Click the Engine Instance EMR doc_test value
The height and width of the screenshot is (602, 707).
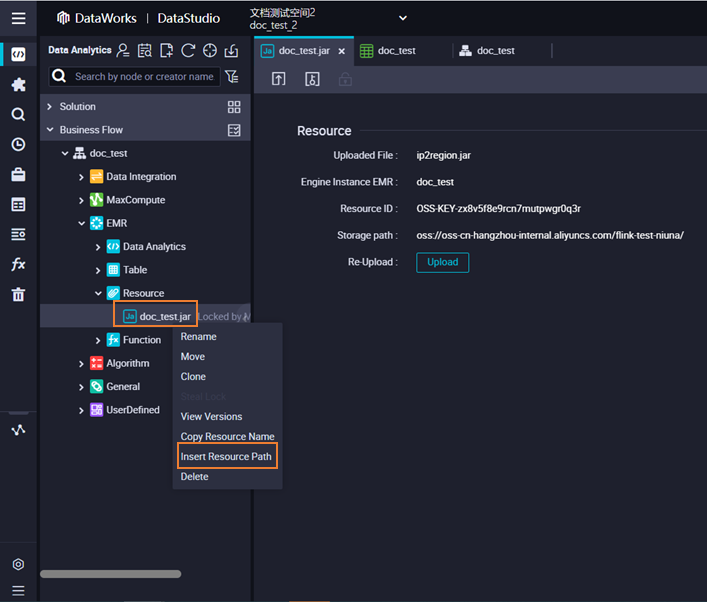pyautogui.click(x=435, y=182)
